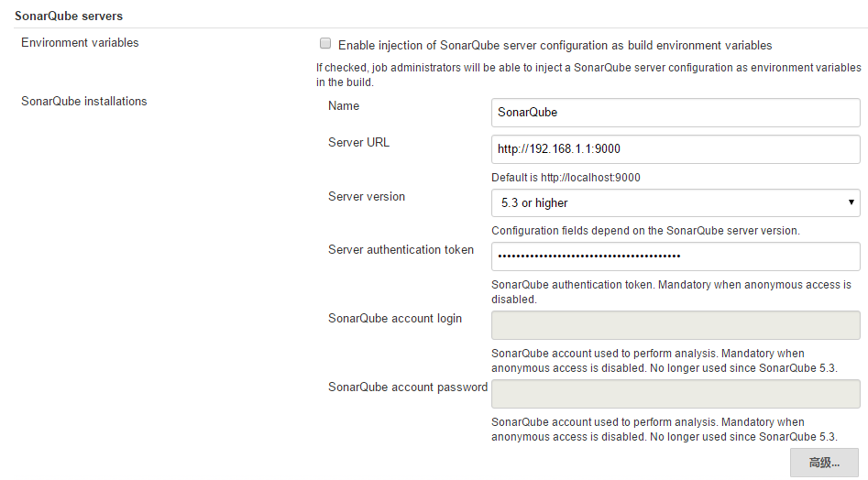Click the SonarQube servers section heading

pyautogui.click(x=69, y=16)
